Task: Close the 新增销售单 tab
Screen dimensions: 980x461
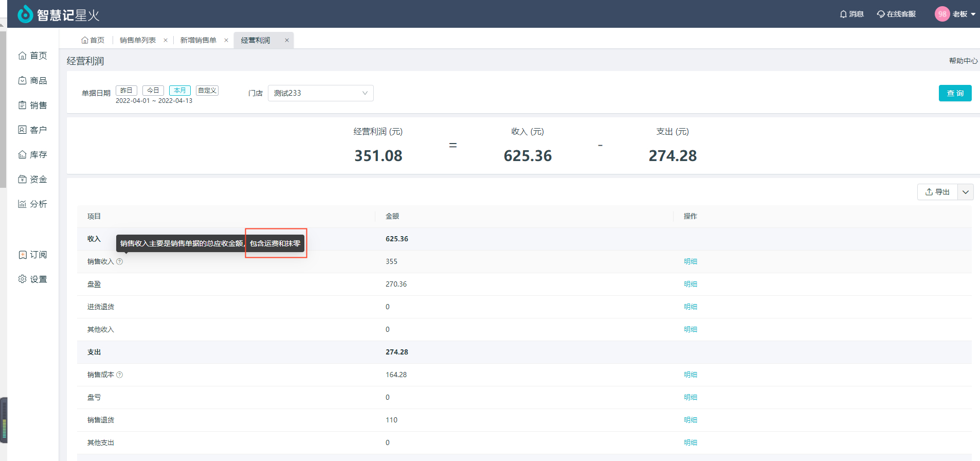Action: click(226, 40)
